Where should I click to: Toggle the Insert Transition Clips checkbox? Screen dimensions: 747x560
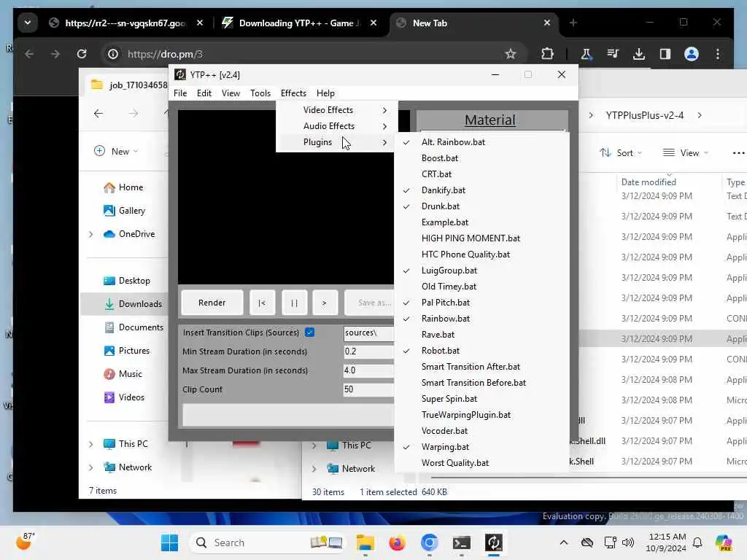click(309, 332)
